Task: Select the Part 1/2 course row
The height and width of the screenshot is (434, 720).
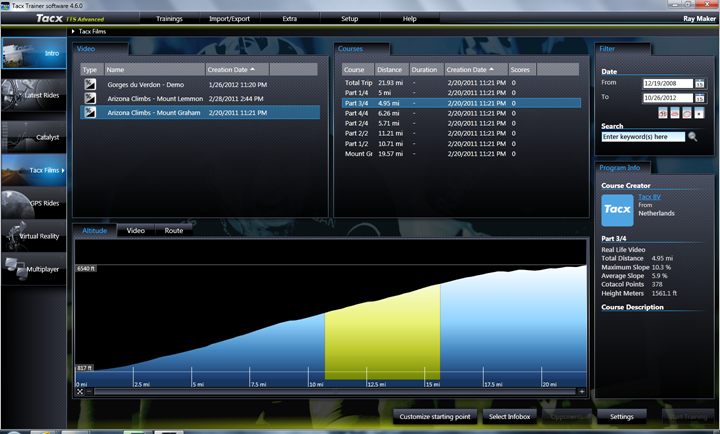Action: coord(461,143)
